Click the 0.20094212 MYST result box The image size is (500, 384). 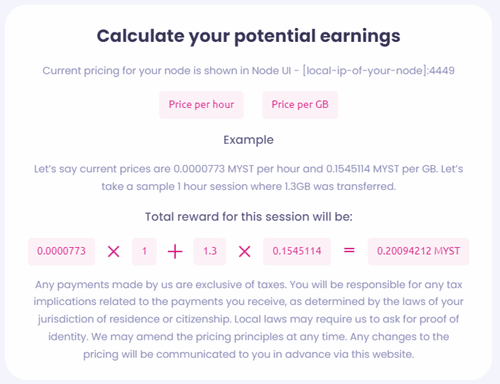pyautogui.click(x=418, y=251)
